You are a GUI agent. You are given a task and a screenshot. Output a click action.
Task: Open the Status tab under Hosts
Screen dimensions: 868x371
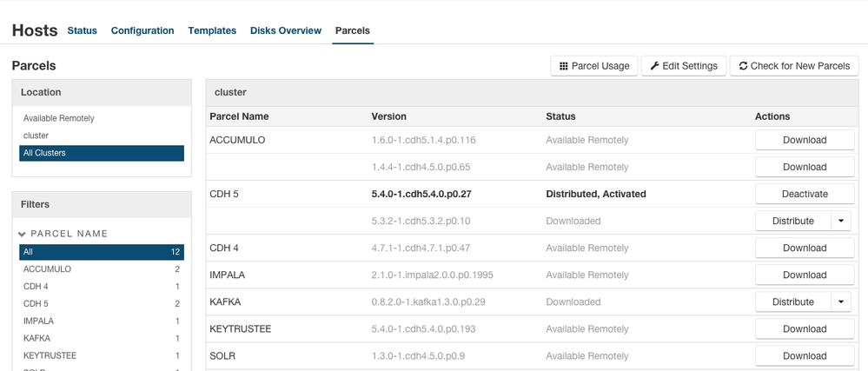click(x=82, y=30)
